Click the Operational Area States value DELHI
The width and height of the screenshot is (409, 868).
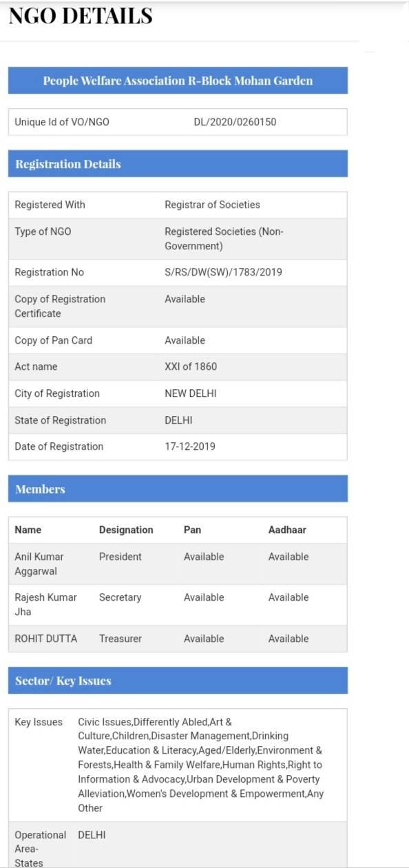[x=92, y=835]
